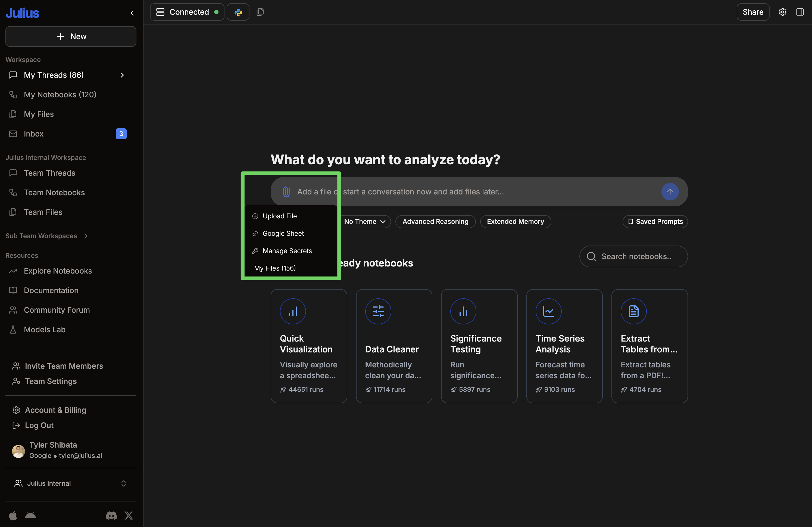Click the Apple app download icon
Image resolution: width=812 pixels, height=527 pixels.
13,515
